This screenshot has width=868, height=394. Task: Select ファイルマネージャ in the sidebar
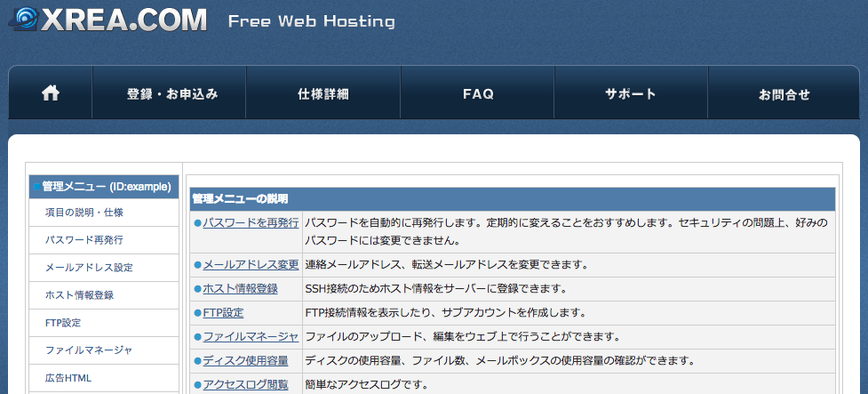point(89,350)
